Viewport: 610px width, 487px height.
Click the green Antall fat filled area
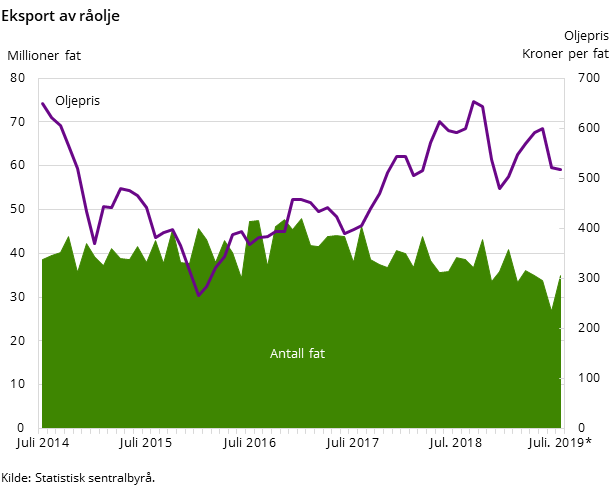[300, 390]
